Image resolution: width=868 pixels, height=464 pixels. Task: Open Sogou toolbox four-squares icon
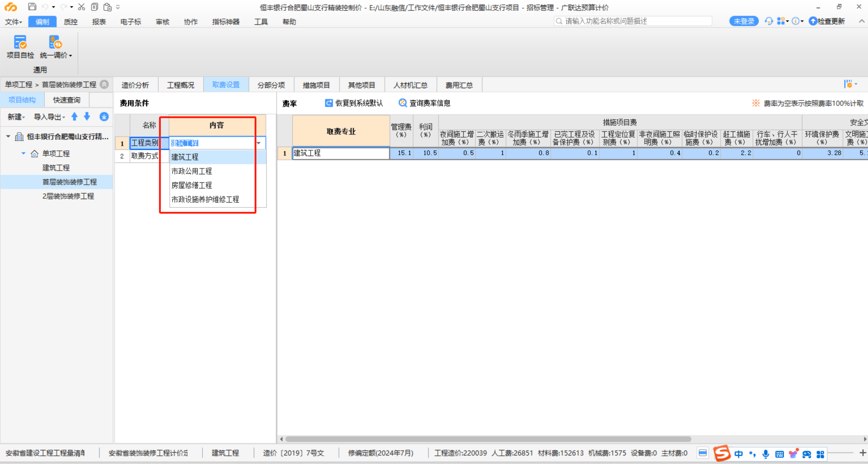coord(820,454)
